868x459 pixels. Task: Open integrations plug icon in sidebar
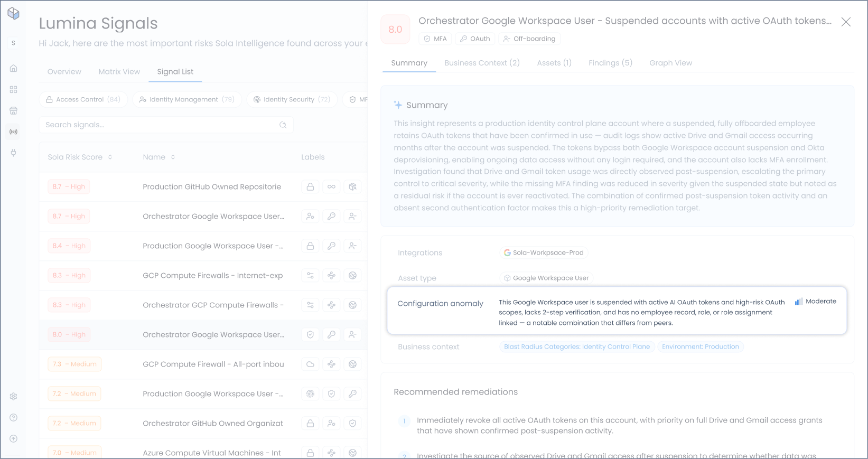(x=14, y=153)
